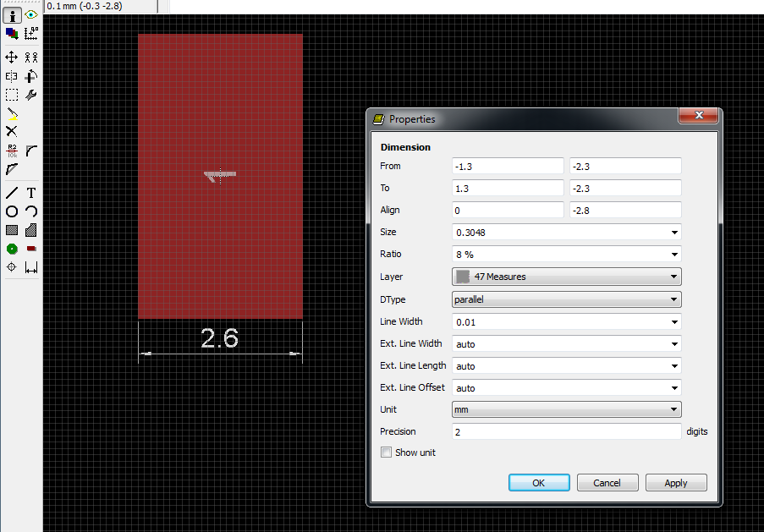This screenshot has height=532, width=764.
Task: Click the red SMD pad rectangle
Action: (x=220, y=177)
